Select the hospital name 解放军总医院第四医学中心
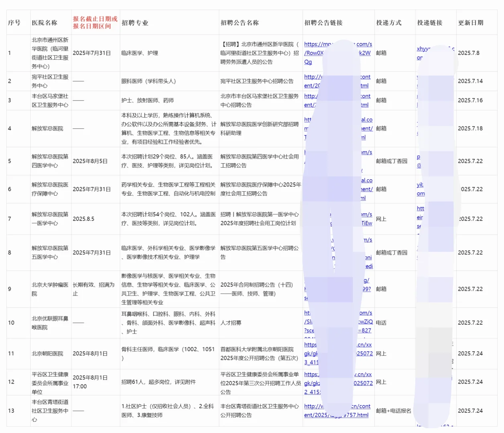The height and width of the screenshot is (433, 504). coord(50,161)
